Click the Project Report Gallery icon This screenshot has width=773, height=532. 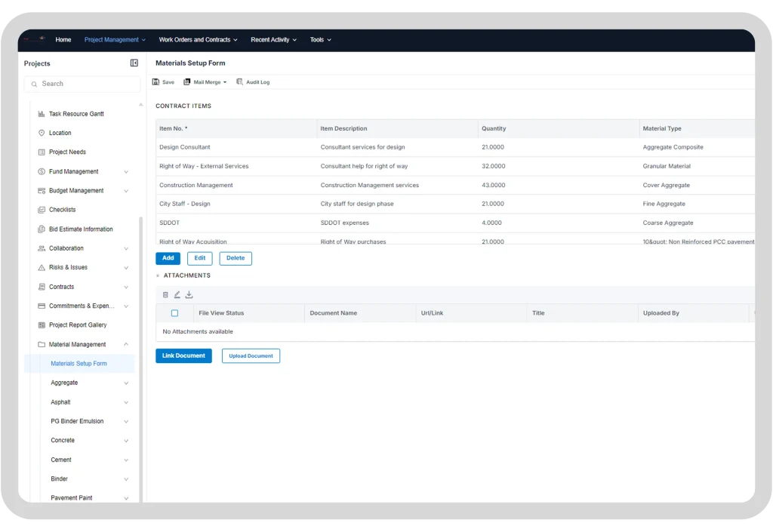tap(42, 325)
